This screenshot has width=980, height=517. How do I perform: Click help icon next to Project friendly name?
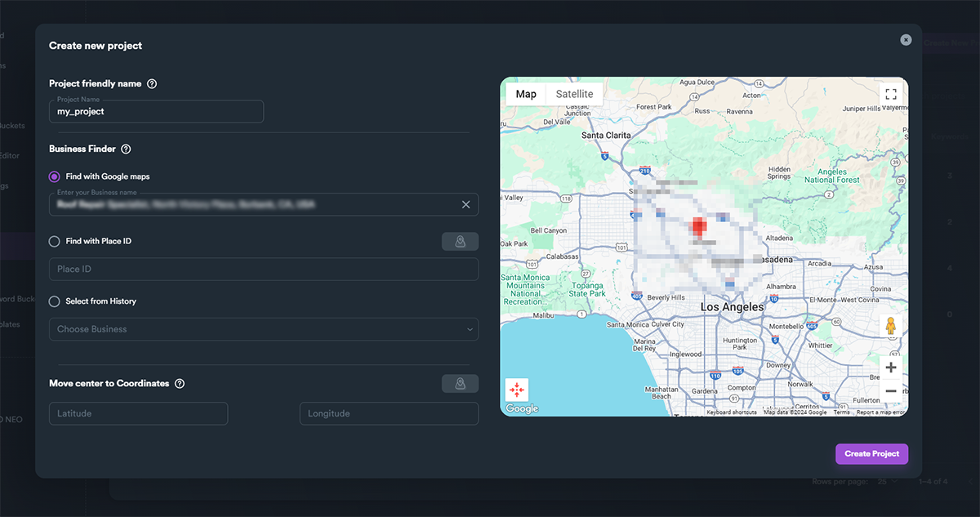152,83
